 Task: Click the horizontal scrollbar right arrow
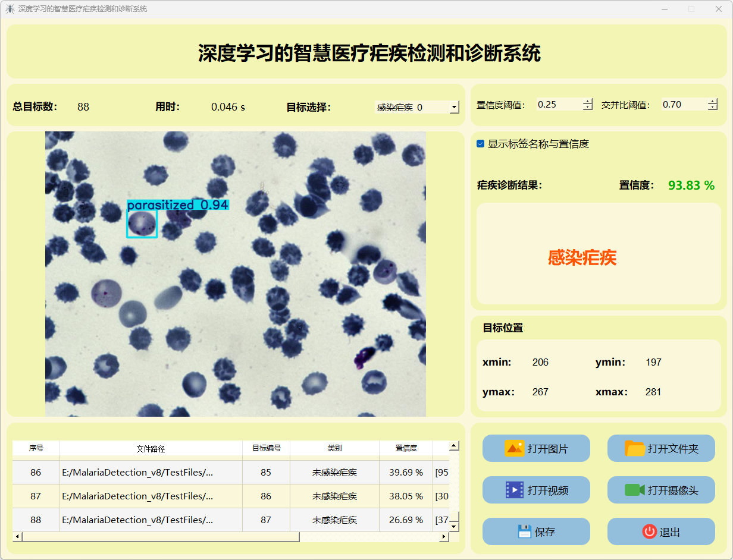tap(443, 537)
